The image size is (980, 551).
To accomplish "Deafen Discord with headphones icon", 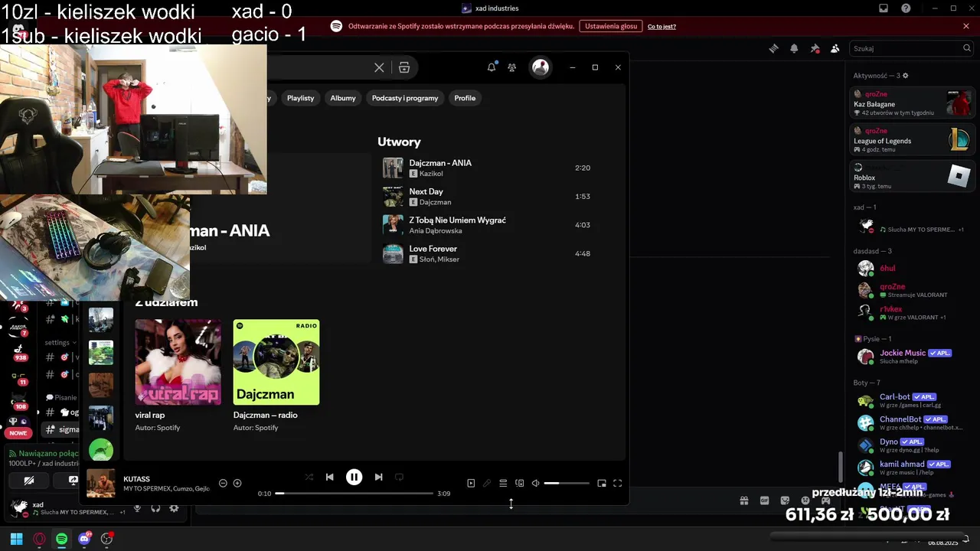I will 155,508.
